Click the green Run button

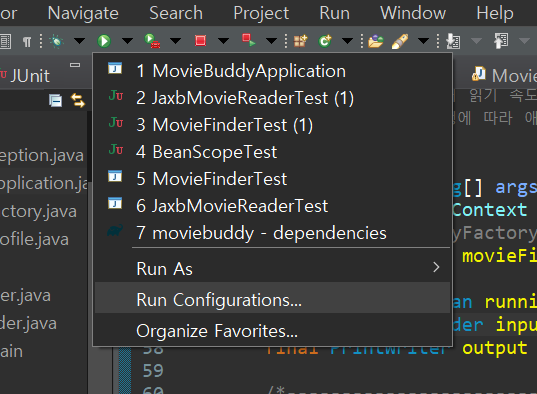click(x=104, y=41)
